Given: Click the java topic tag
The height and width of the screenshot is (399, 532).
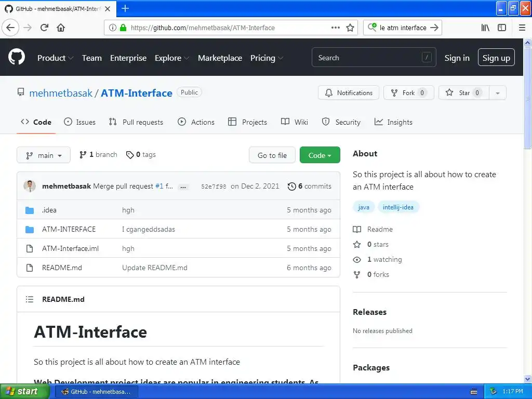Looking at the screenshot, I should [x=363, y=207].
